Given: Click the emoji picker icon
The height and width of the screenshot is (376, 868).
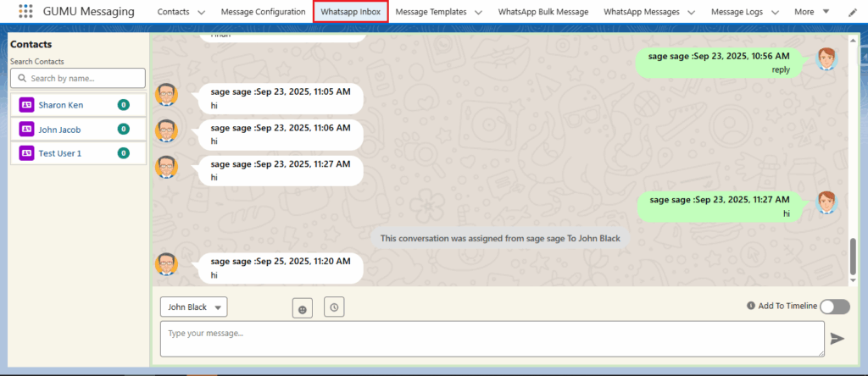Looking at the screenshot, I should pyautogui.click(x=301, y=308).
